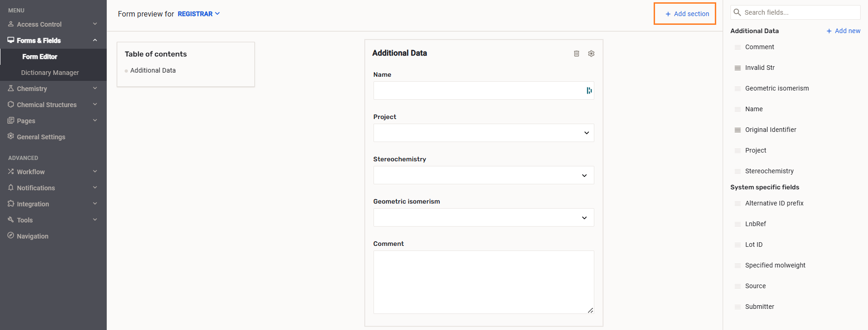Delete the Additional Data section via trash icon
This screenshot has width=868, height=330.
coord(576,54)
